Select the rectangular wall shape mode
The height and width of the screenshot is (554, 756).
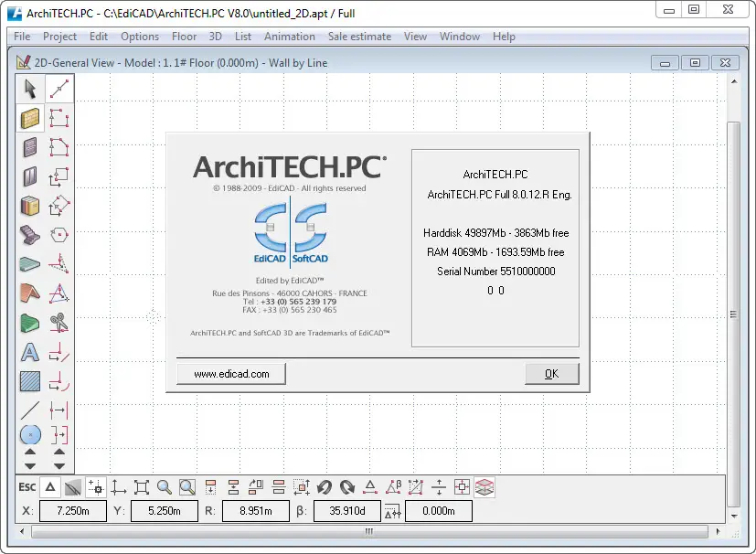pyautogui.click(x=59, y=118)
